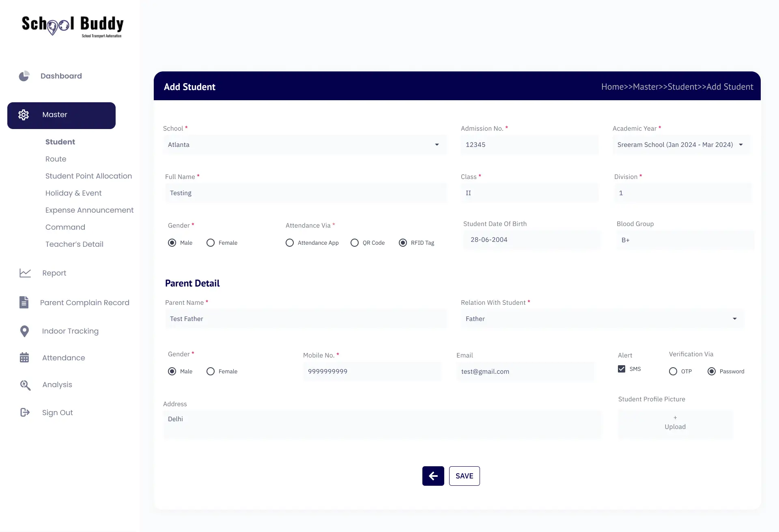Viewport: 779px width, 532px height.
Task: Click the back arrow button near Save
Action: pos(433,476)
